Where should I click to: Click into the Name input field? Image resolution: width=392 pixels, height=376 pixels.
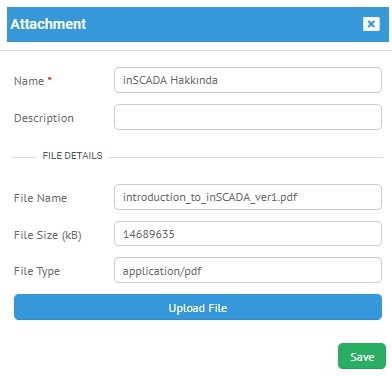click(248, 80)
